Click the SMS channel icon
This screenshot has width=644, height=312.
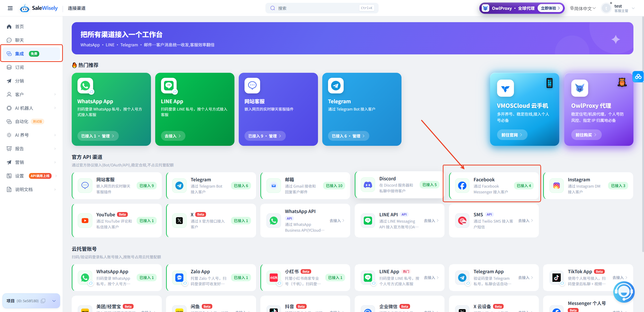(462, 221)
